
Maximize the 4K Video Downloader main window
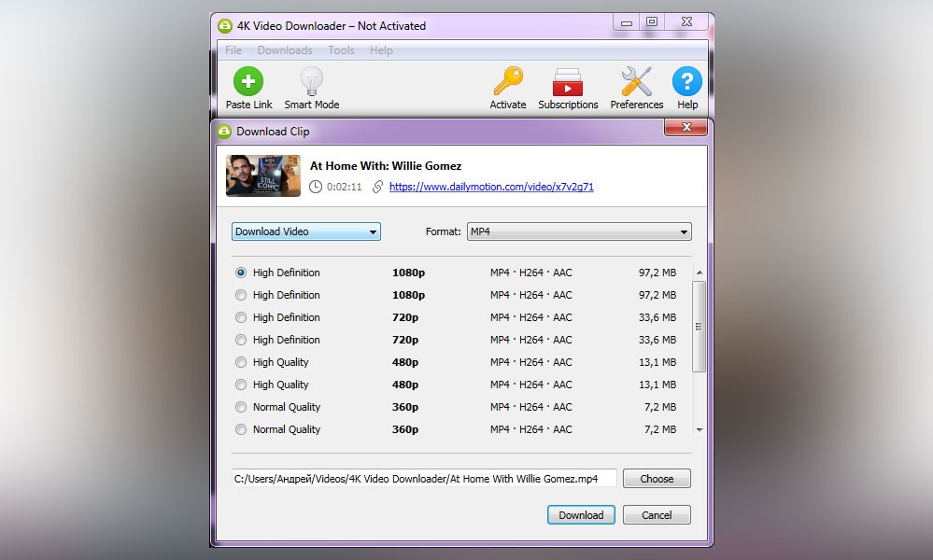(x=652, y=22)
